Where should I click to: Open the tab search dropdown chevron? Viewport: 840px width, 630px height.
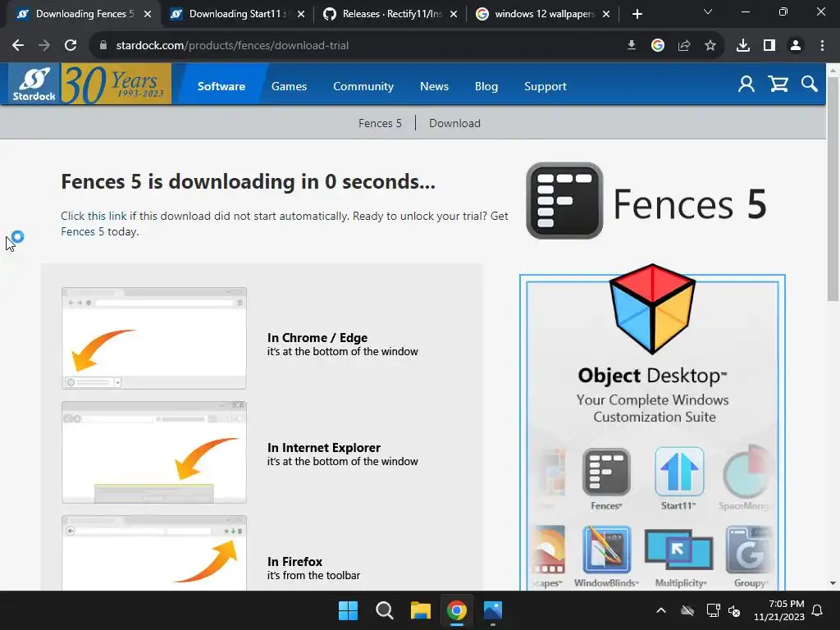(708, 11)
